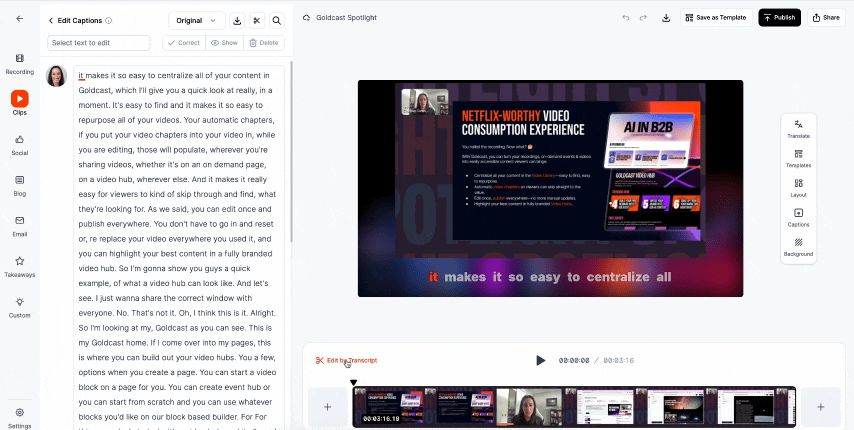This screenshot has height=430, width=854.
Task: Toggle caption visibility with Show button
Action: coord(225,43)
